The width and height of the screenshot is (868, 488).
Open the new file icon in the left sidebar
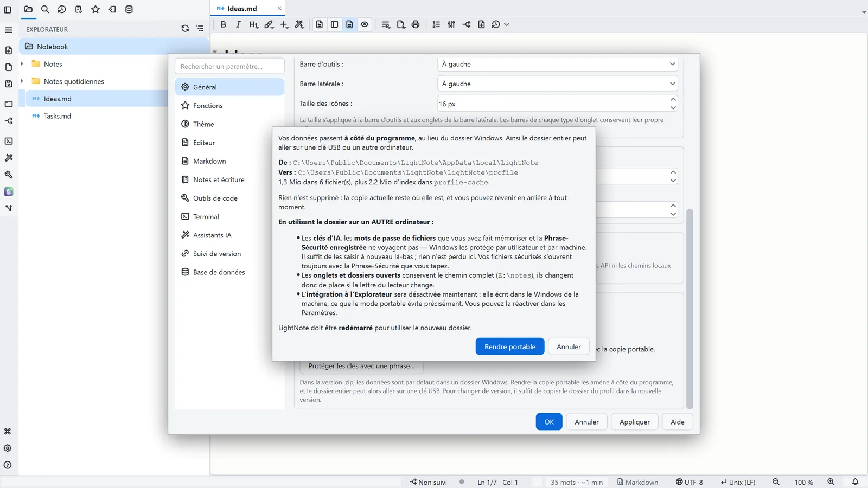tap(9, 50)
